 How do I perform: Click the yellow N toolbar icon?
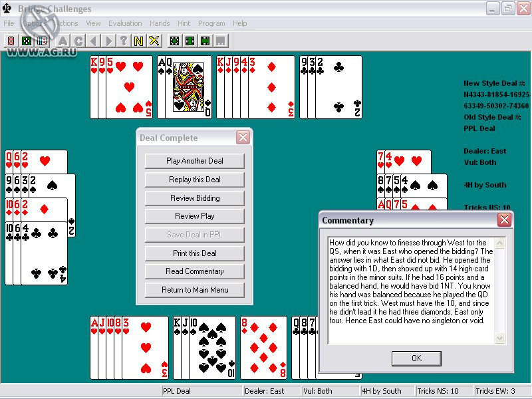(x=139, y=41)
